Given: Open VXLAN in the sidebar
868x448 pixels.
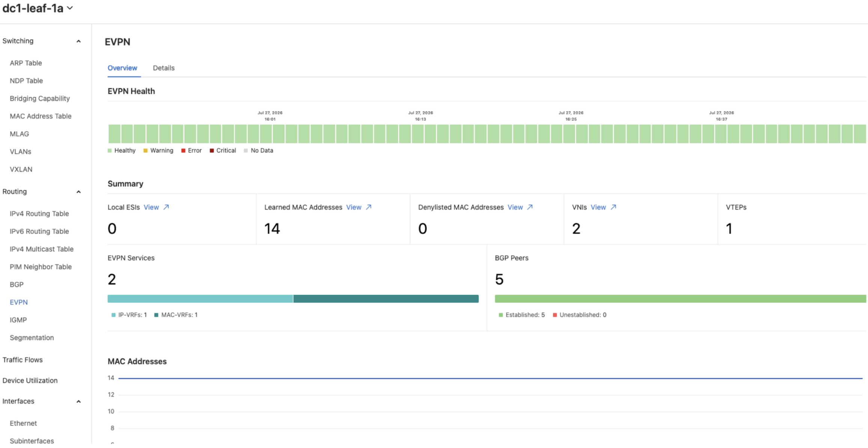Looking at the screenshot, I should tap(21, 169).
